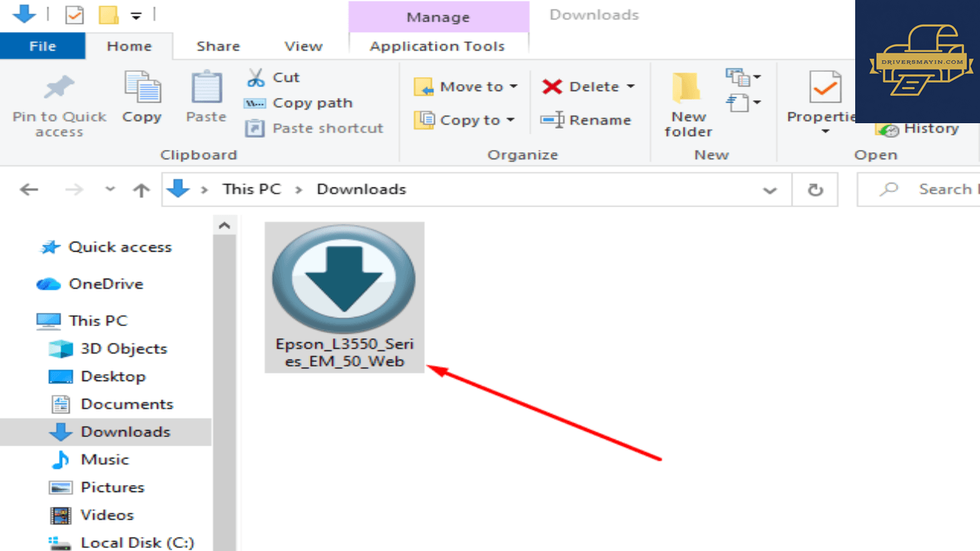This screenshot has height=551, width=980.
Task: Click the Rename icon
Action: pos(552,120)
